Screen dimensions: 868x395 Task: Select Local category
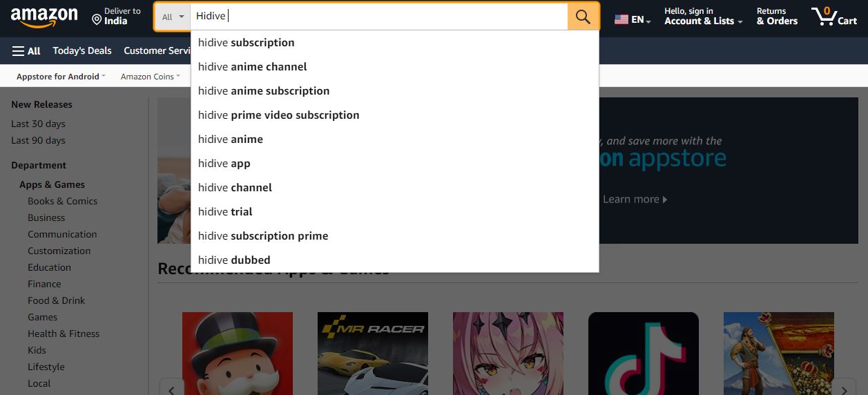pyautogui.click(x=39, y=383)
